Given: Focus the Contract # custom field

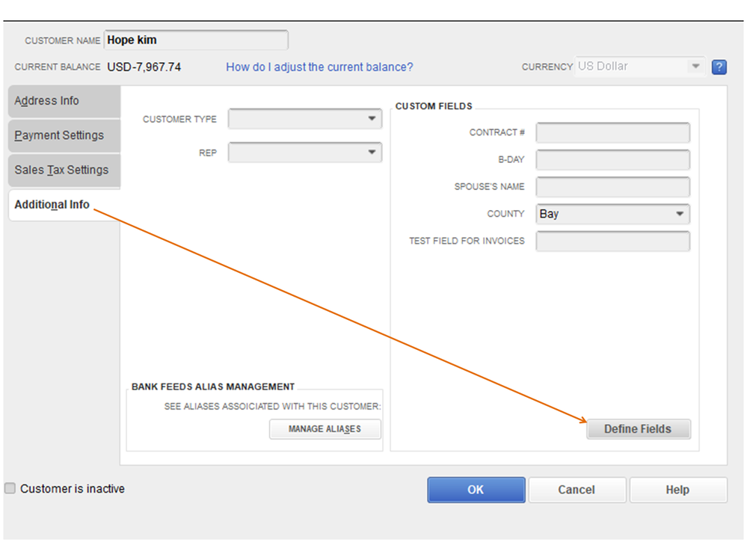Looking at the screenshot, I should tap(612, 132).
